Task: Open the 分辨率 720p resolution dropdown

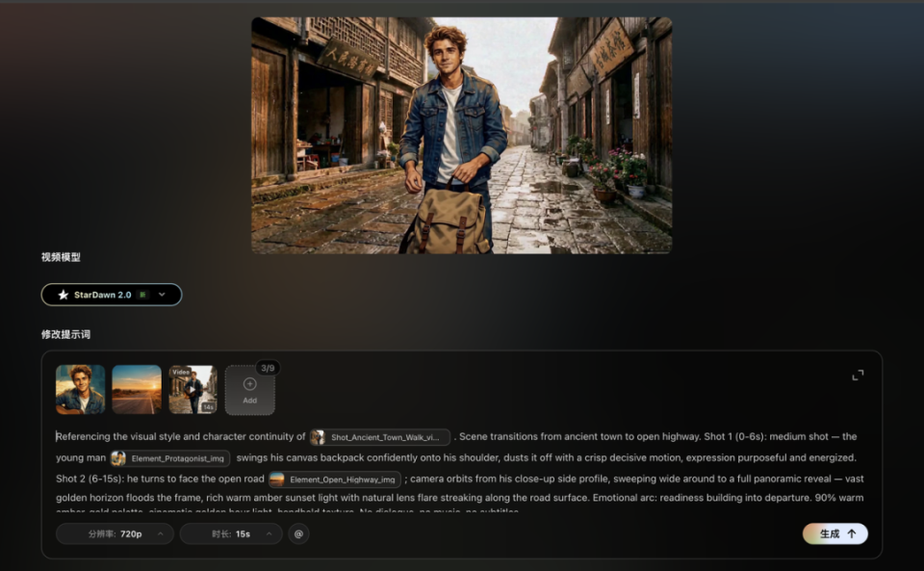Action: tap(115, 533)
